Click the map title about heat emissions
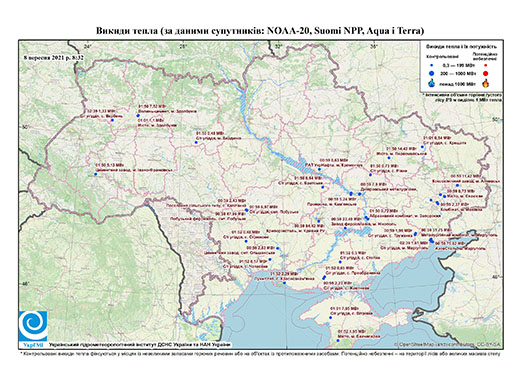The width and height of the screenshot is (520, 368). pyautogui.click(x=260, y=31)
